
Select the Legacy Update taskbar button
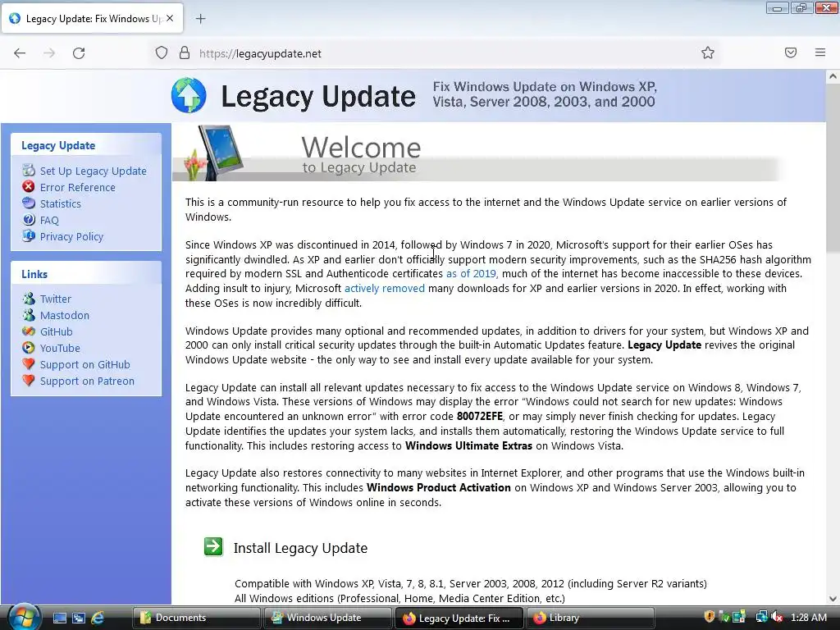point(459,618)
